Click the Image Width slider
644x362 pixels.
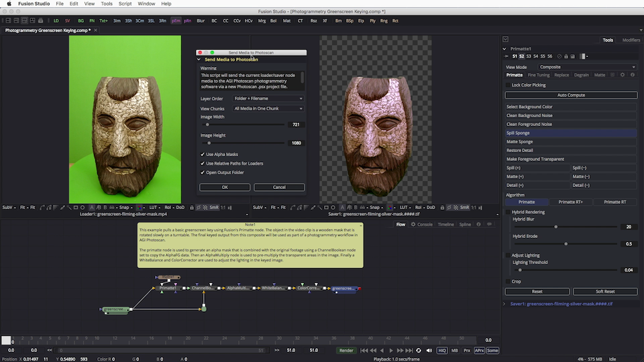[x=243, y=125]
